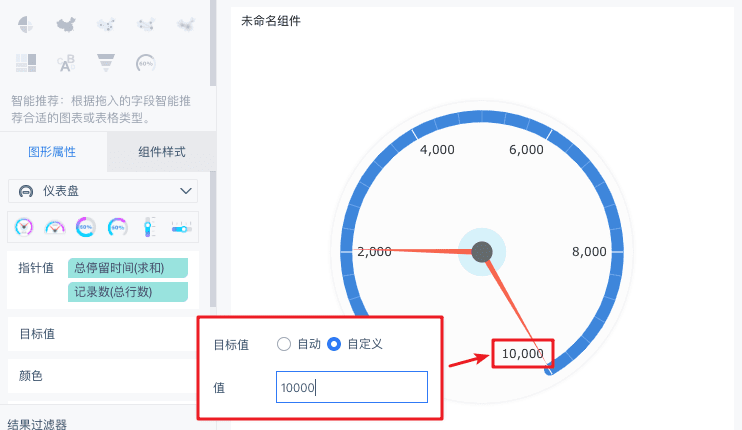Choose the filled China map chart icon

coord(66,23)
